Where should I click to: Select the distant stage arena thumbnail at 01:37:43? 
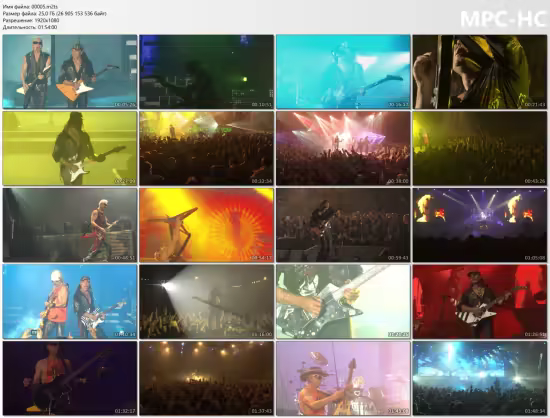pos(207,378)
